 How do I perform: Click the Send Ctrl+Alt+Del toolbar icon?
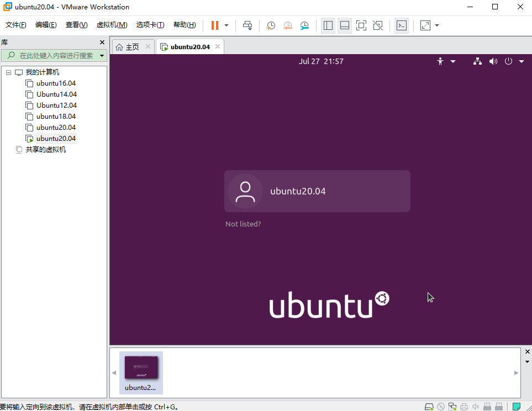tap(247, 25)
